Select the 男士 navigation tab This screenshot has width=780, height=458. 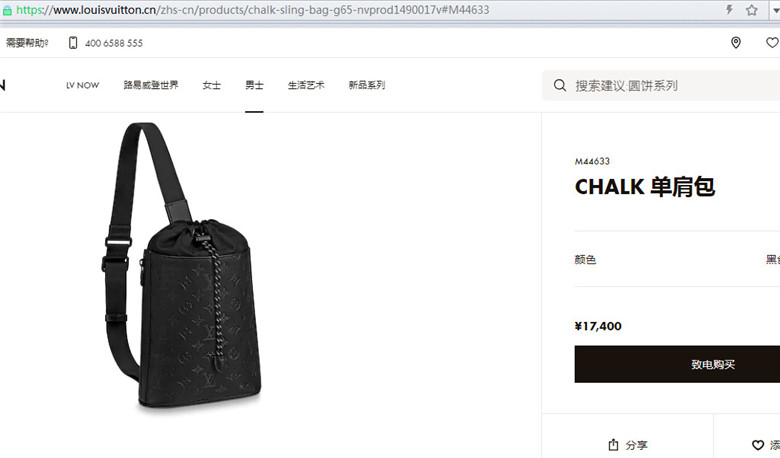pos(254,85)
